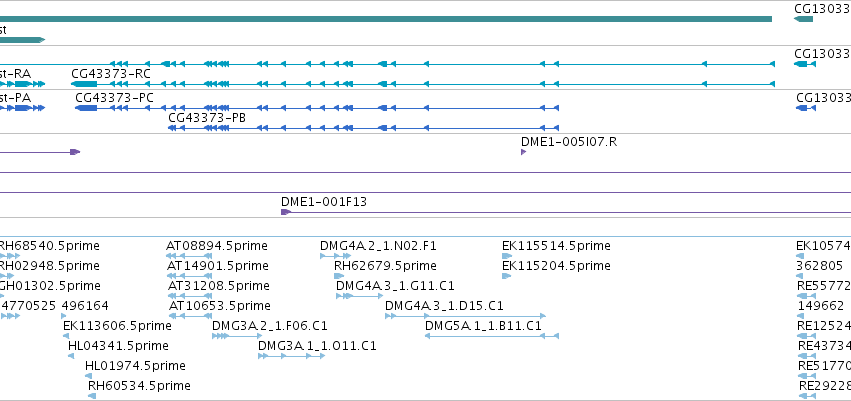Click the HL04341.5prime label
Viewport: 851px width, 401px height.
(x=118, y=346)
